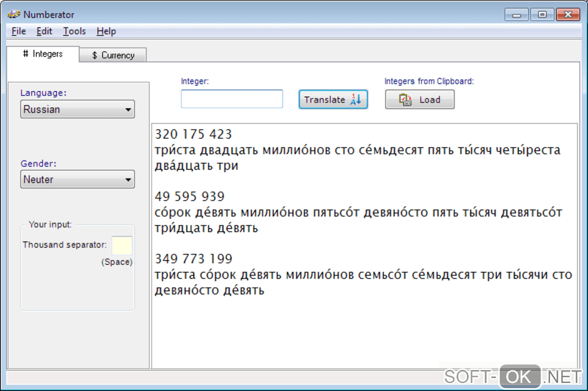Click the 'Integers from Clipboard:' label
The height and width of the screenshot is (391, 588).
[429, 81]
